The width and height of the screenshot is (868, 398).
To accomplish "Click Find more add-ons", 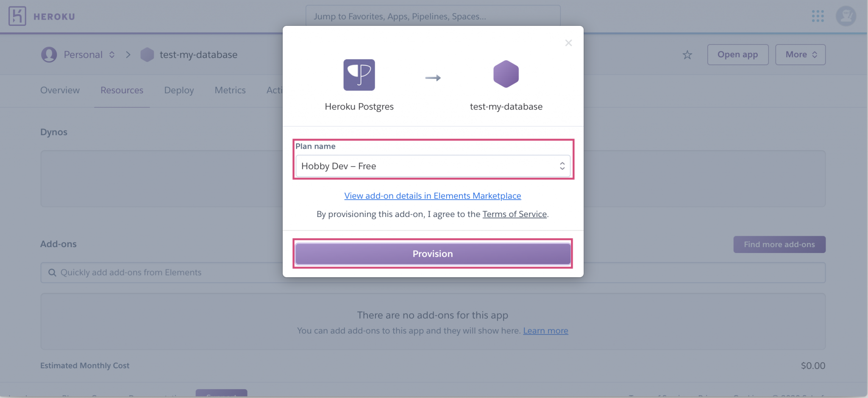I will click(779, 244).
